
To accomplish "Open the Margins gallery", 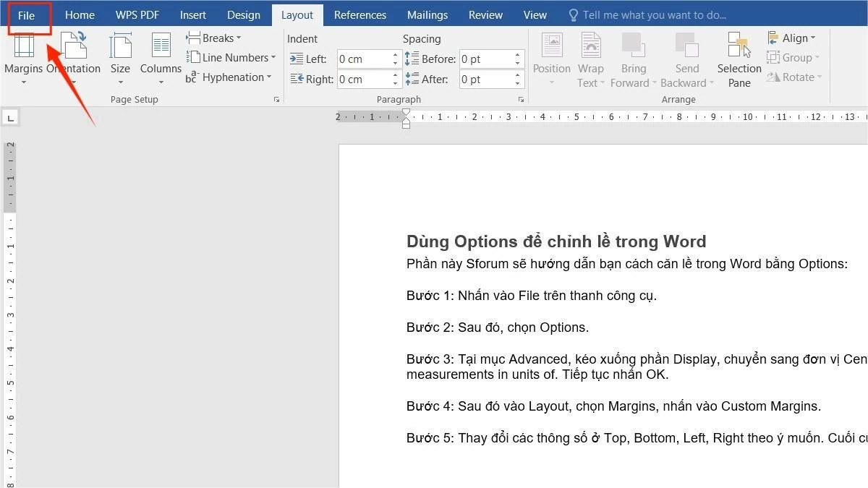I will click(x=24, y=58).
